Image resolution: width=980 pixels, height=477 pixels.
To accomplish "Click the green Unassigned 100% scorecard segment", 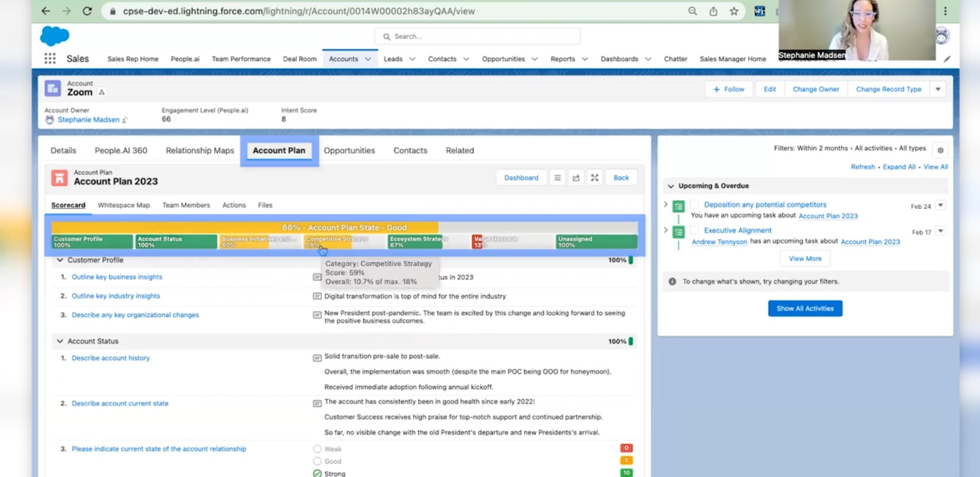I will click(x=596, y=242).
